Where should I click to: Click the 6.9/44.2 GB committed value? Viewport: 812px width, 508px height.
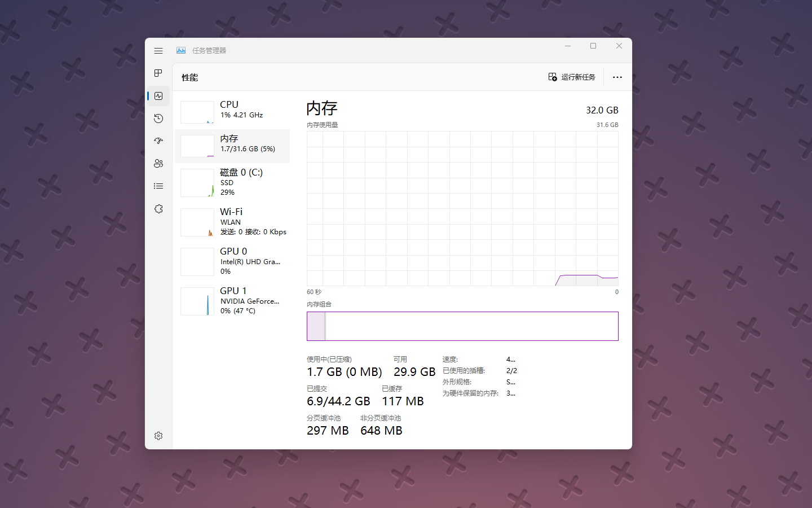338,401
